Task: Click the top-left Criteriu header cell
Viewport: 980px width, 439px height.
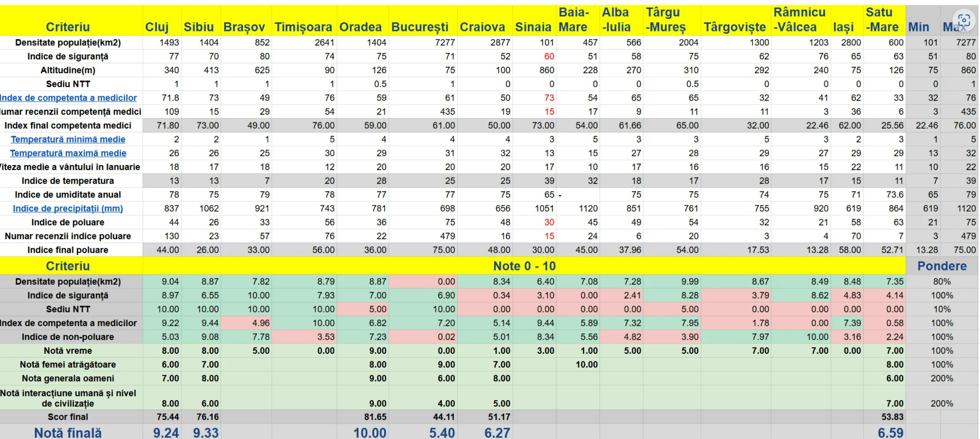Action: pos(68,27)
